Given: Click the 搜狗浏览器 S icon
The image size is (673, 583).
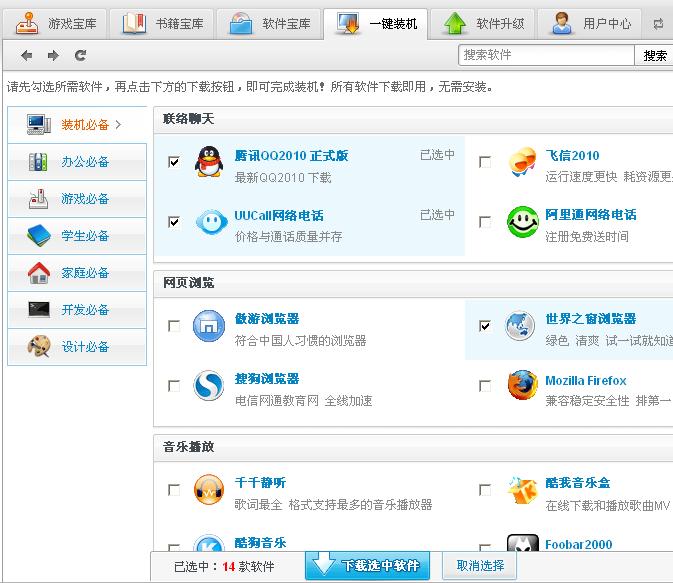Looking at the screenshot, I should (x=208, y=386).
